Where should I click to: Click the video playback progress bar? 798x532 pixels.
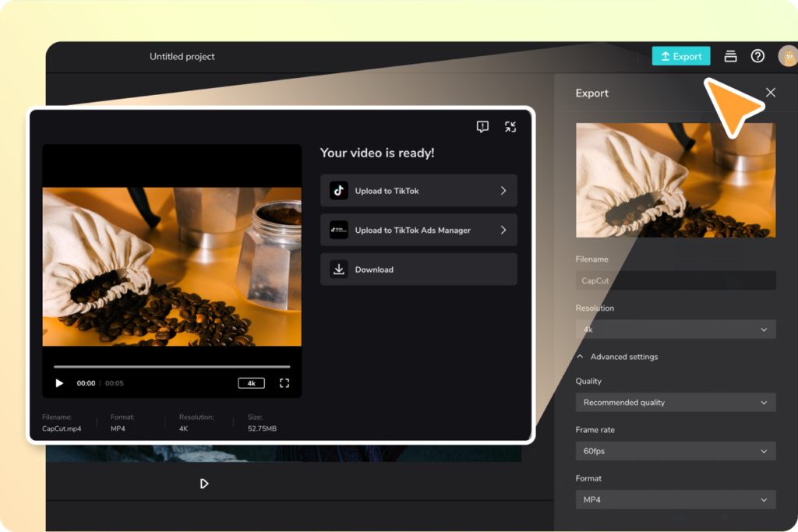pos(171,365)
